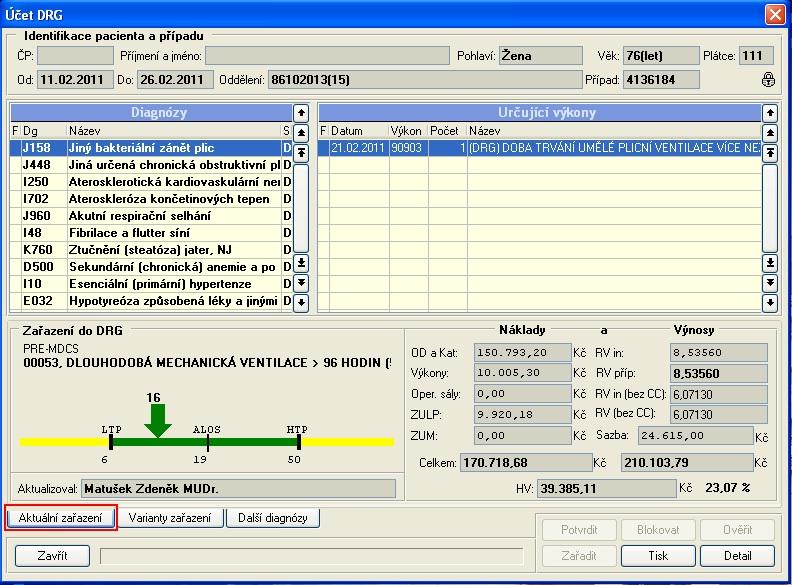Diagnózy list: click double arrow page-down button
The image size is (792, 585).
(x=301, y=282)
